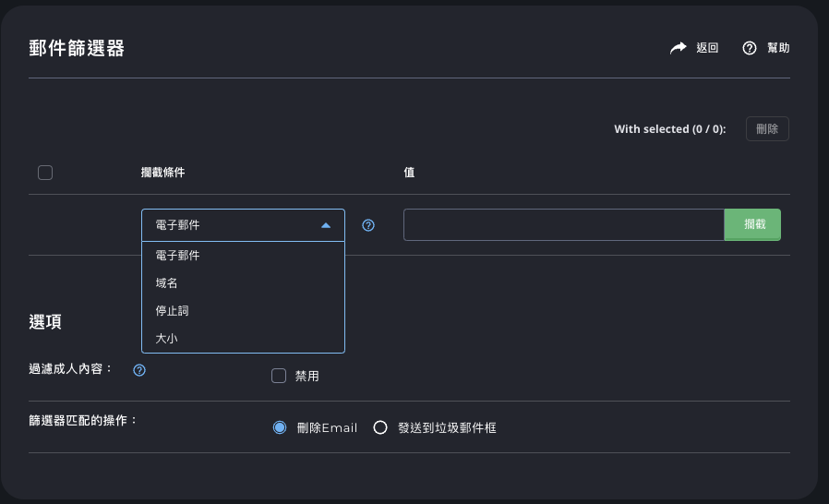Viewport: 829px width, 504px height.
Task: Select 電子郵件 from the dropdown list
Action: 178,256
